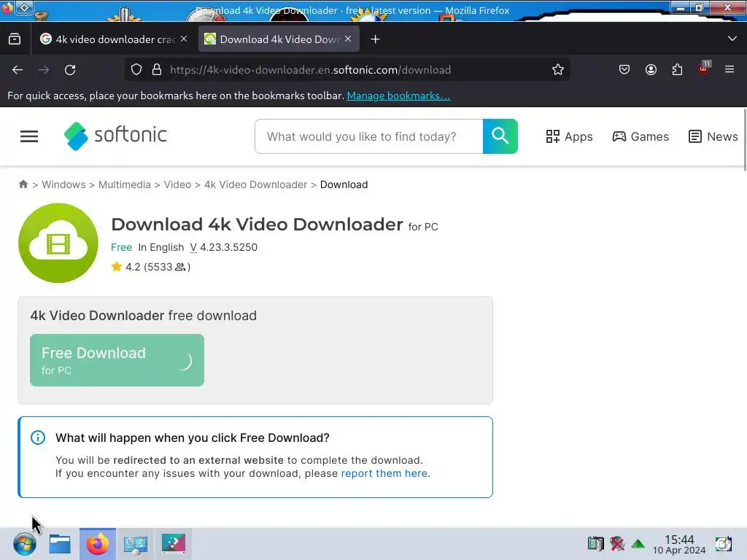The image size is (747, 560).
Task: Select the Download 4k Video Downloader tab
Action: [x=279, y=39]
